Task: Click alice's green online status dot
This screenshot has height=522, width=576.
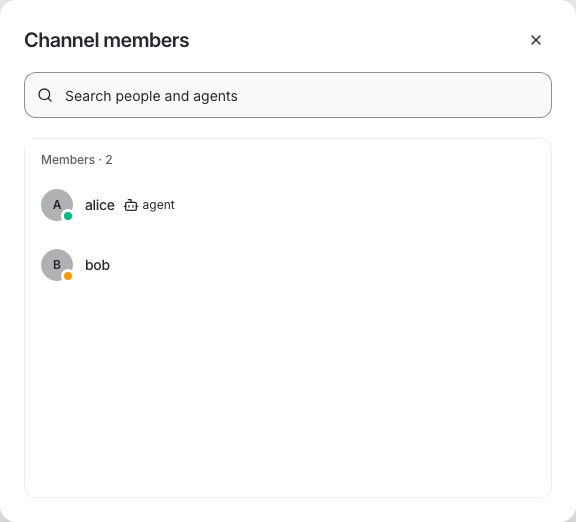Action: pyautogui.click(x=68, y=216)
